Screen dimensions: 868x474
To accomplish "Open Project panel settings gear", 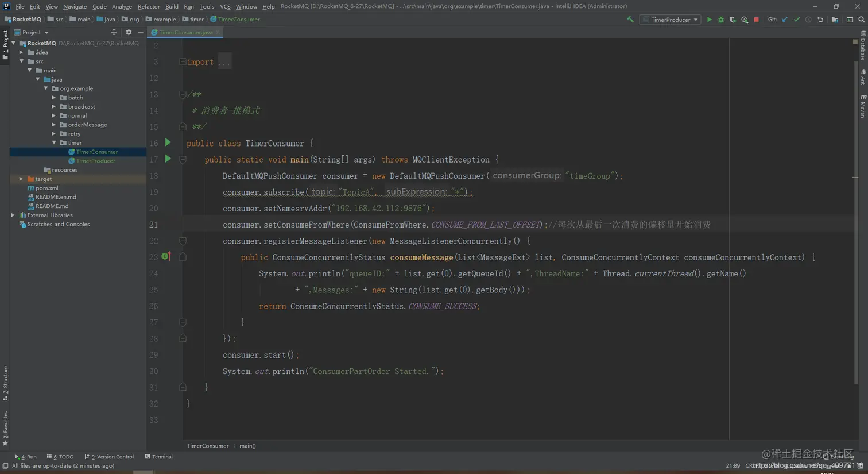I will (129, 32).
